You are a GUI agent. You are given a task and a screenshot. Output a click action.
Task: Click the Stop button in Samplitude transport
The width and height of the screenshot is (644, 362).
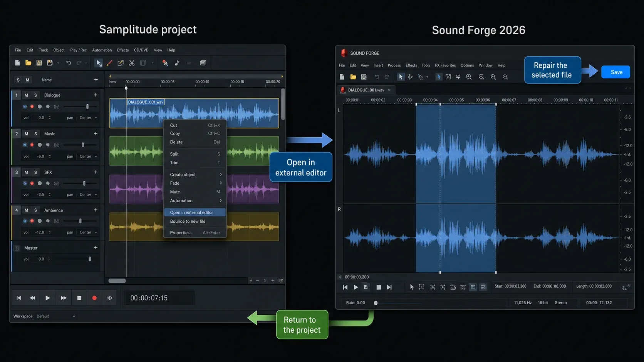coord(79,298)
